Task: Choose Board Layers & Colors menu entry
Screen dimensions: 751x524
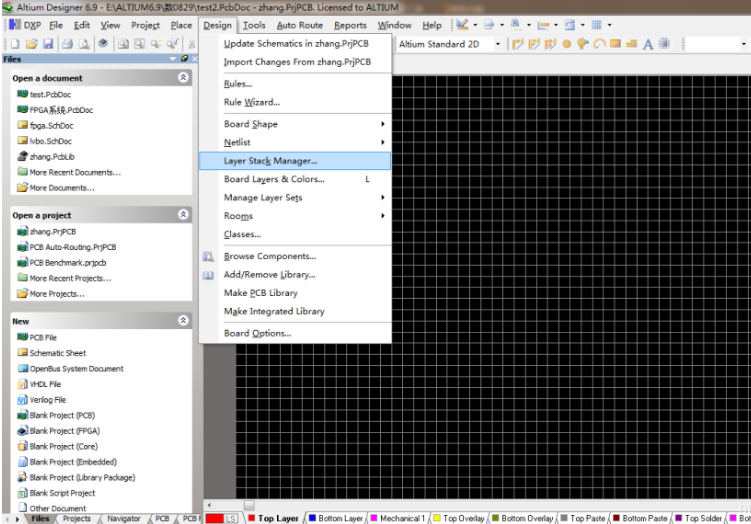Action: (295, 179)
